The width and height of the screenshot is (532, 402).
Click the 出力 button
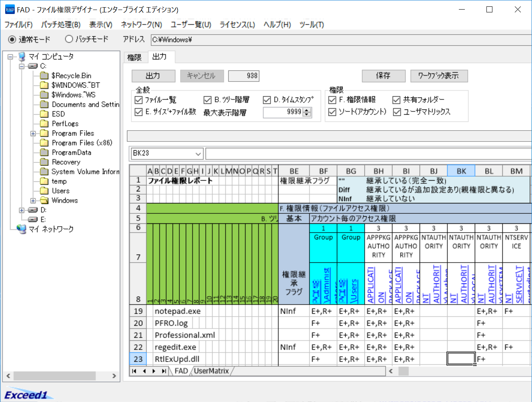[x=153, y=76]
